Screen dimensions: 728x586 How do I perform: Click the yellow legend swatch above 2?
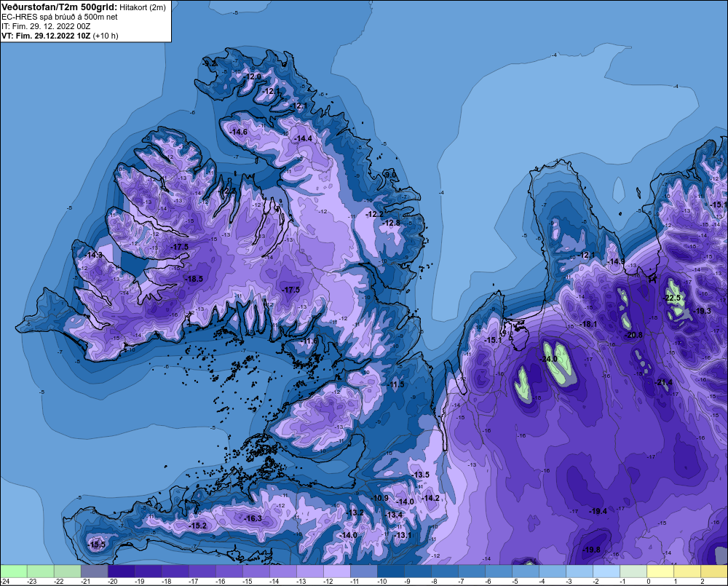(x=713, y=571)
